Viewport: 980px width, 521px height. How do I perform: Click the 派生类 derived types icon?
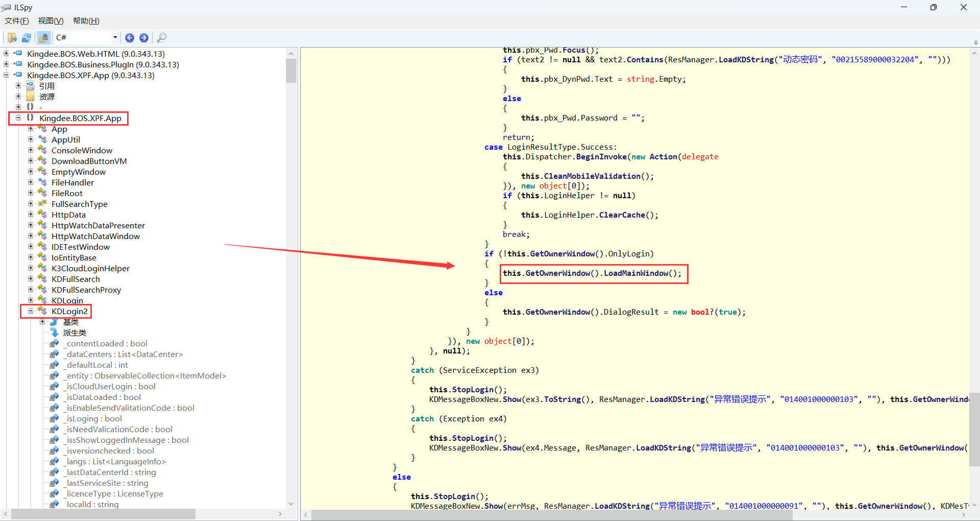(x=55, y=333)
